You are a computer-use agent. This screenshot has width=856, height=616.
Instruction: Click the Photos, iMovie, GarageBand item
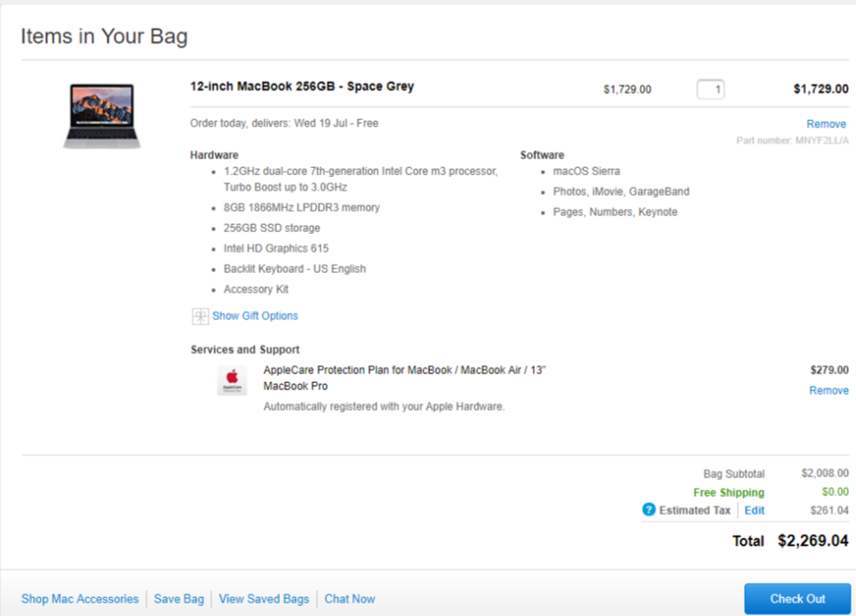pos(621,191)
